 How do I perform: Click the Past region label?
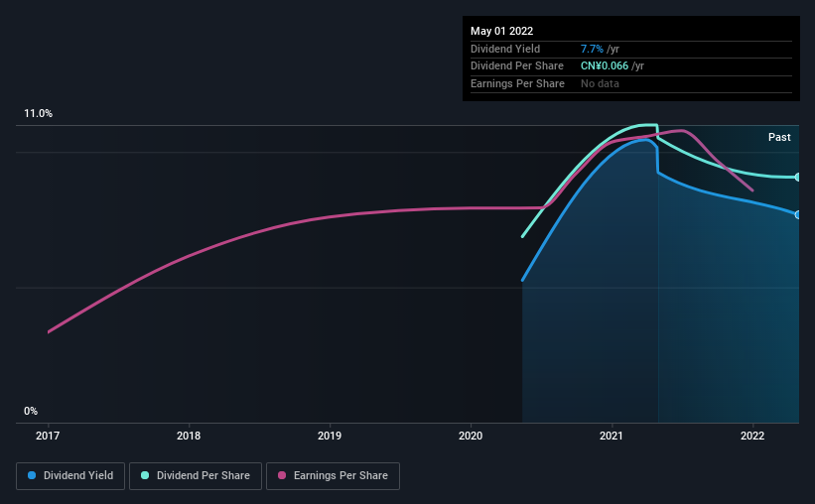tap(779, 137)
